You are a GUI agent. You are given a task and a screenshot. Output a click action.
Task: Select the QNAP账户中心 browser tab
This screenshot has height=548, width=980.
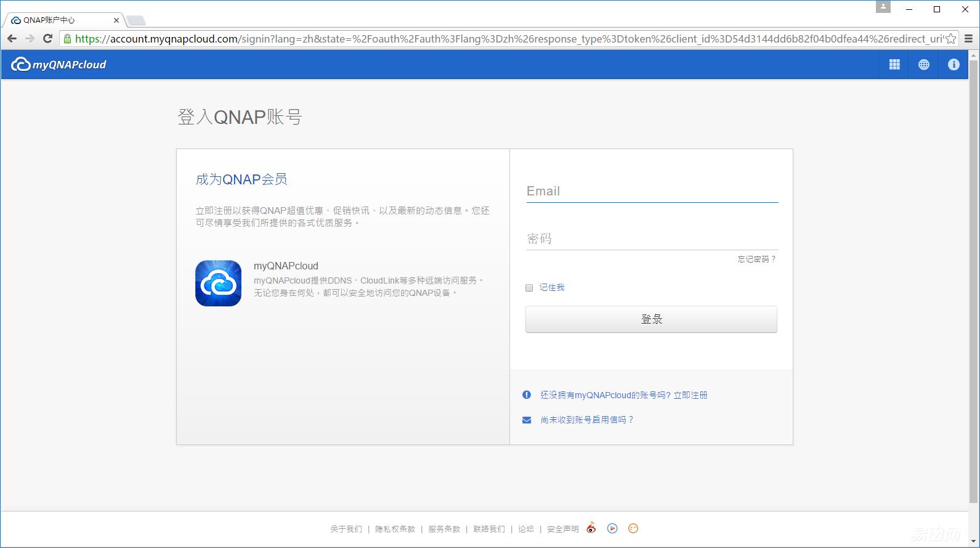click(x=63, y=20)
